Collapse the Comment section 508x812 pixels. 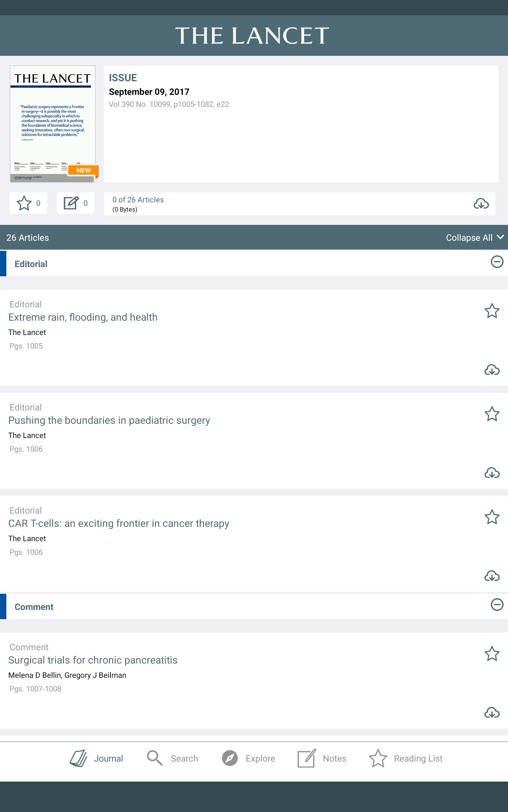(x=497, y=605)
